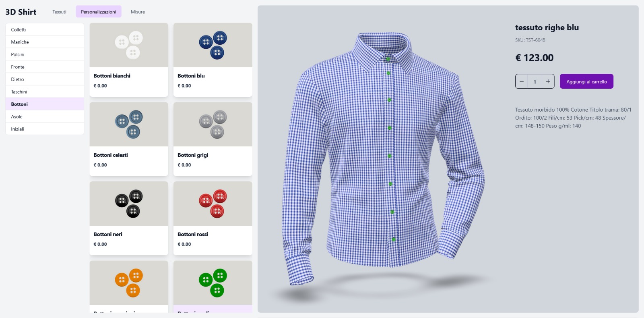Select the orange buttons image
Screen dimensions: 644x318
(x=129, y=283)
